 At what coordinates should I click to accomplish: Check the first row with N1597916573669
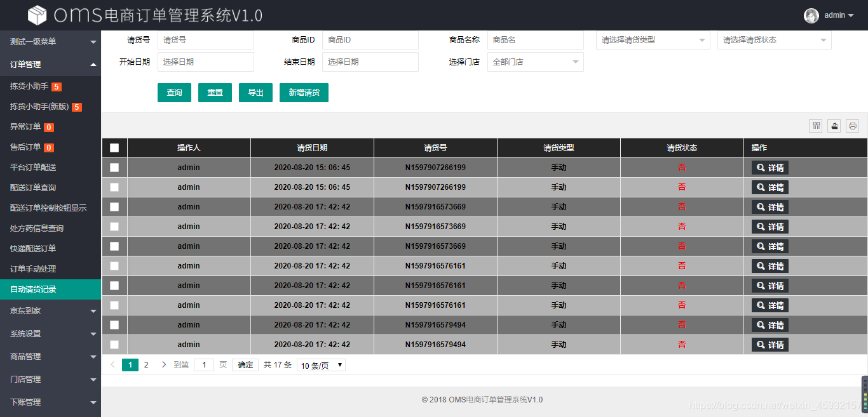click(114, 207)
